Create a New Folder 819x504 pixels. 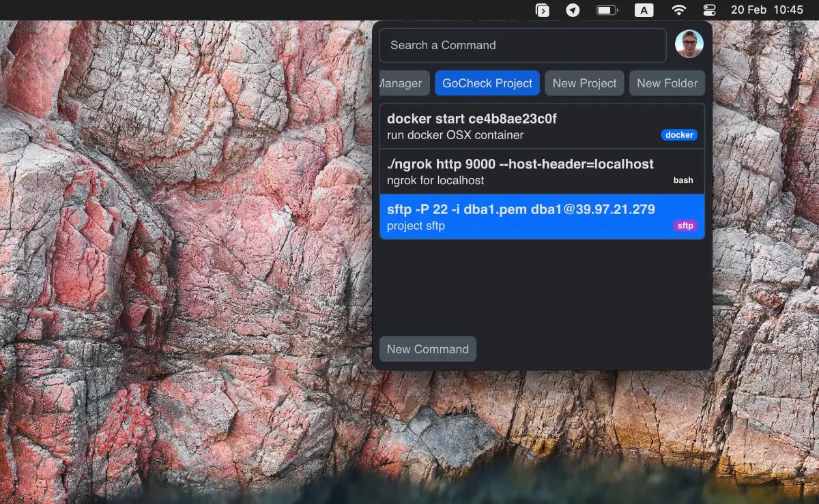pos(667,83)
